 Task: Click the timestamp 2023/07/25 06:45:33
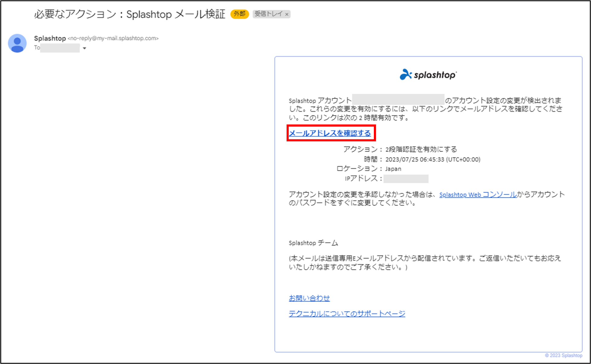(415, 159)
